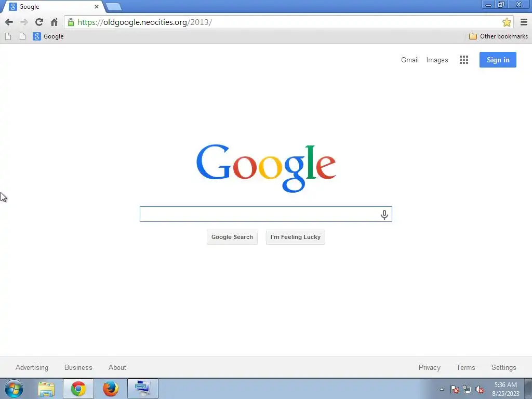Open the home page via house icon
This screenshot has height=399, width=532.
[54, 22]
